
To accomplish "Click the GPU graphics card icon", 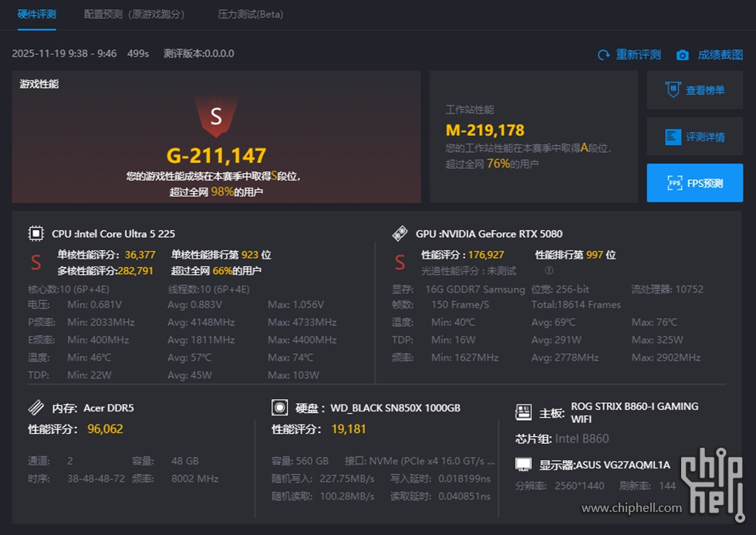I will 400,233.
